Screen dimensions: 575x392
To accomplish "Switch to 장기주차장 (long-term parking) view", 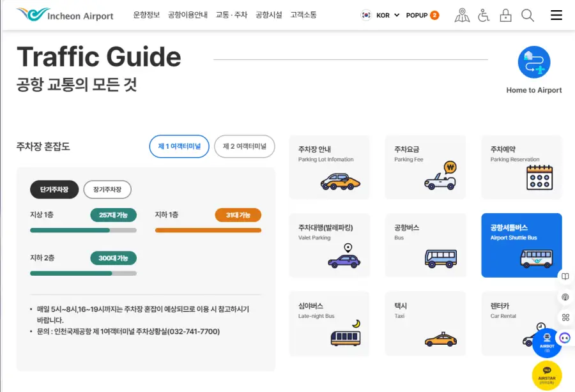I will pyautogui.click(x=109, y=190).
